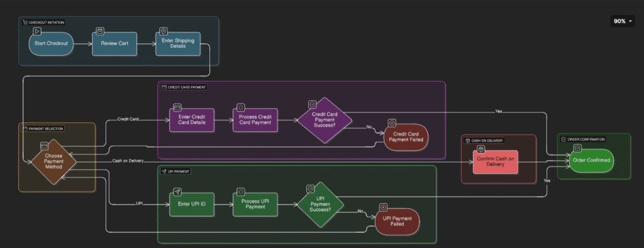Select the Enter Credit Card Details node
This screenshot has height=248, width=644.
(192, 120)
